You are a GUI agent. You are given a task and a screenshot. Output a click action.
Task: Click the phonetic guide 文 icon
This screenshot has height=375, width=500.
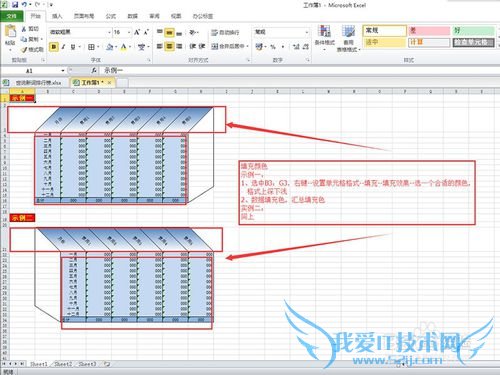click(x=142, y=47)
